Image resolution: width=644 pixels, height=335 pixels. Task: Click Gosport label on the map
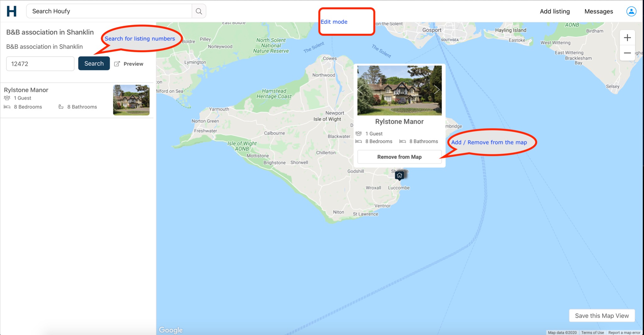click(x=432, y=30)
